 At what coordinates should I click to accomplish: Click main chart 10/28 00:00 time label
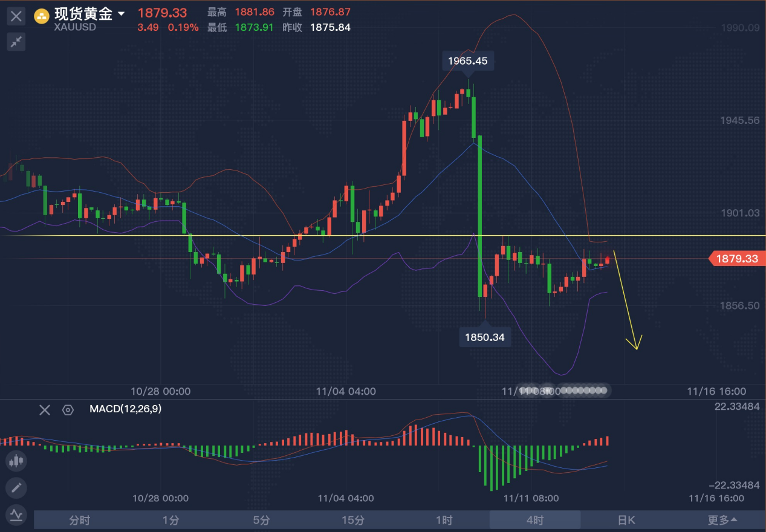point(160,391)
